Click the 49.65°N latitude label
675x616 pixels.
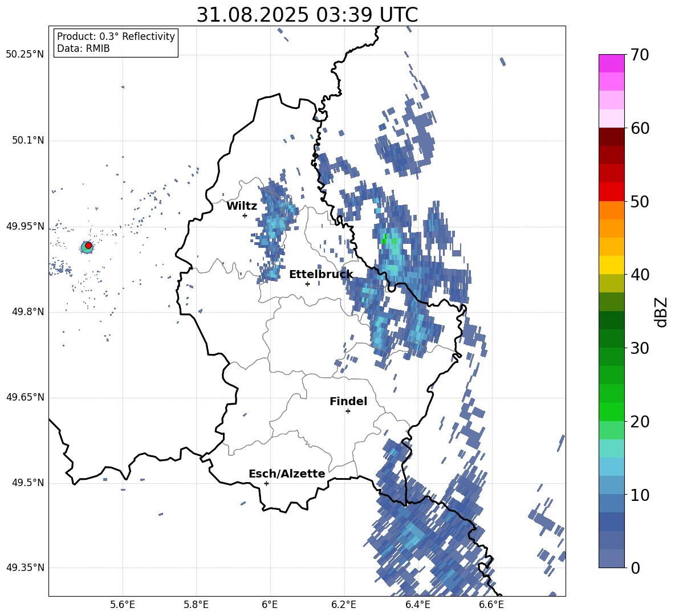click(x=25, y=397)
